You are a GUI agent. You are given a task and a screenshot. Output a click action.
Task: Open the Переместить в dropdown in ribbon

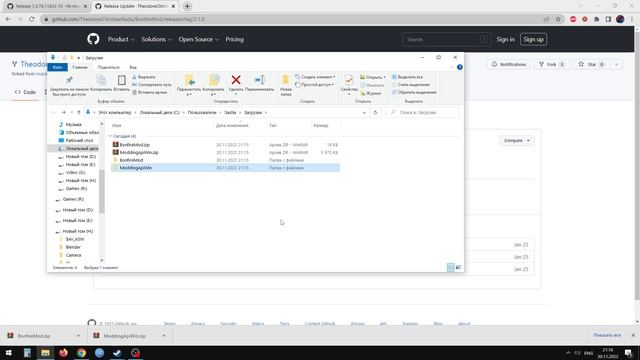(x=189, y=94)
